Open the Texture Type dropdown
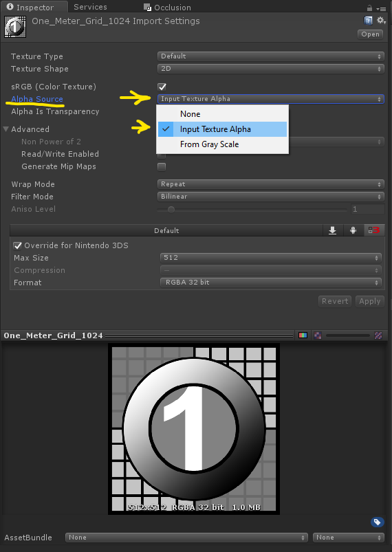This screenshot has width=392, height=552. (270, 56)
